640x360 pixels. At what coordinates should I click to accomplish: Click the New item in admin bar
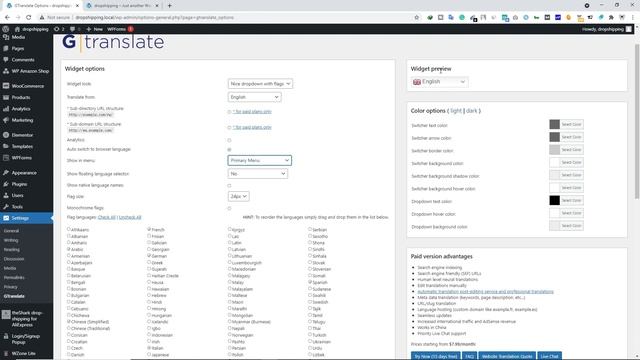click(94, 29)
